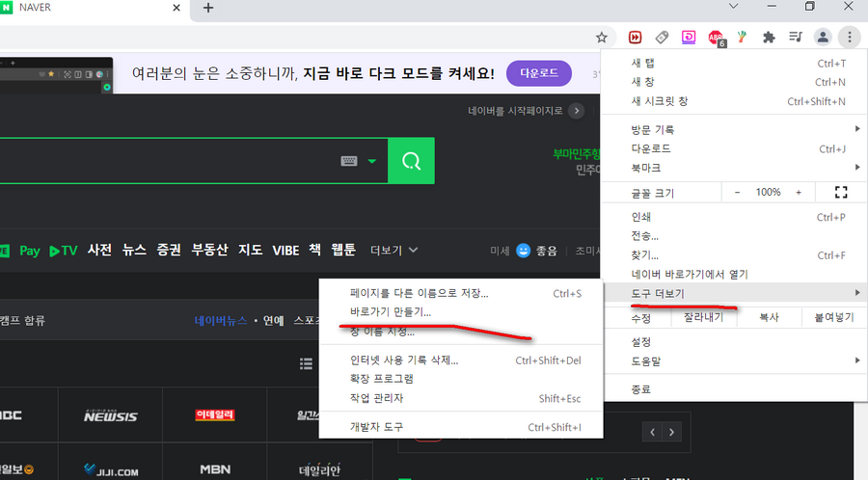The width and height of the screenshot is (868, 480).
Task: Click the next arrow in page pager
Action: coord(671,432)
